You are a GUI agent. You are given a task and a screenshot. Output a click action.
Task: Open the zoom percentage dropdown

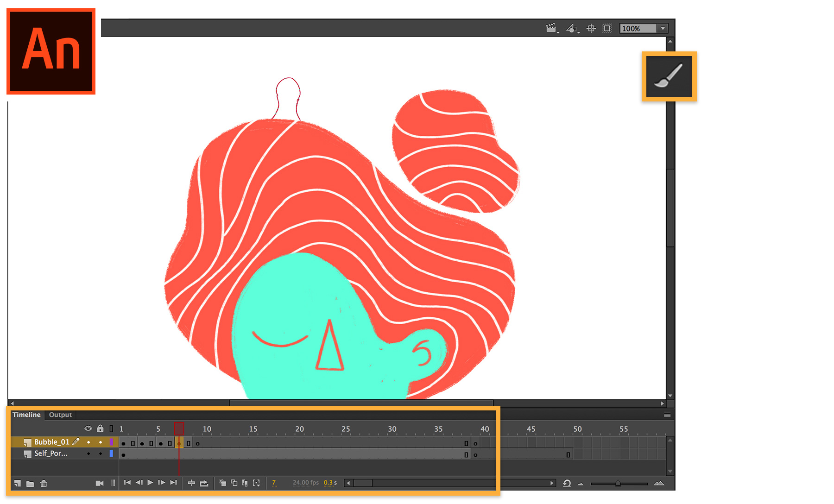coord(663,28)
